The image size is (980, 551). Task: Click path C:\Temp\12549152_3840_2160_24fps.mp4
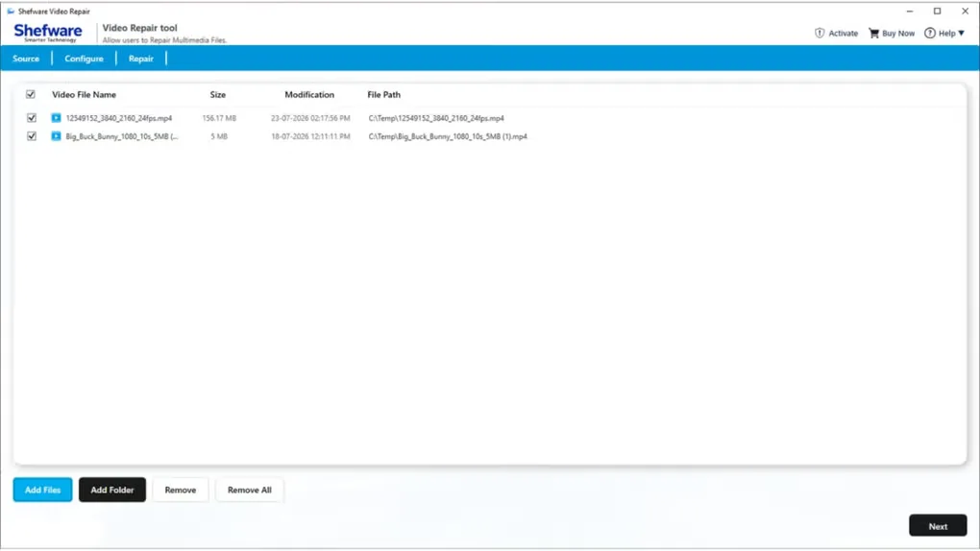(x=436, y=118)
